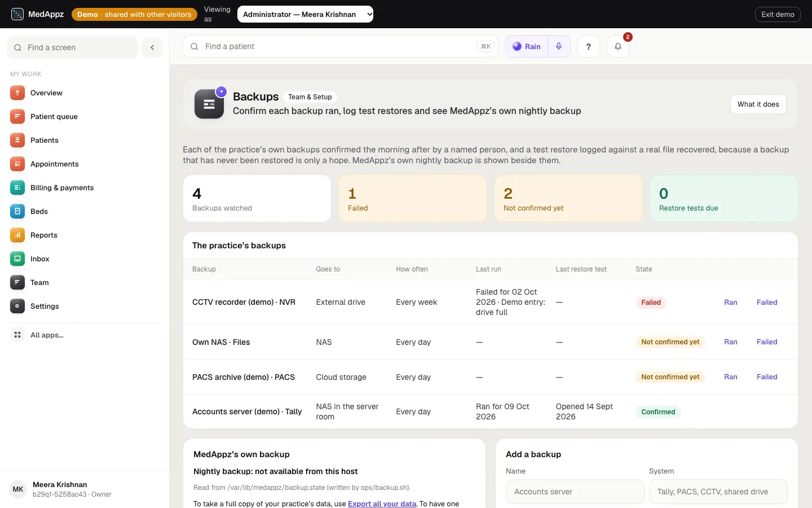Exit the demo
Viewport: 812px width, 508px height.
tap(778, 14)
